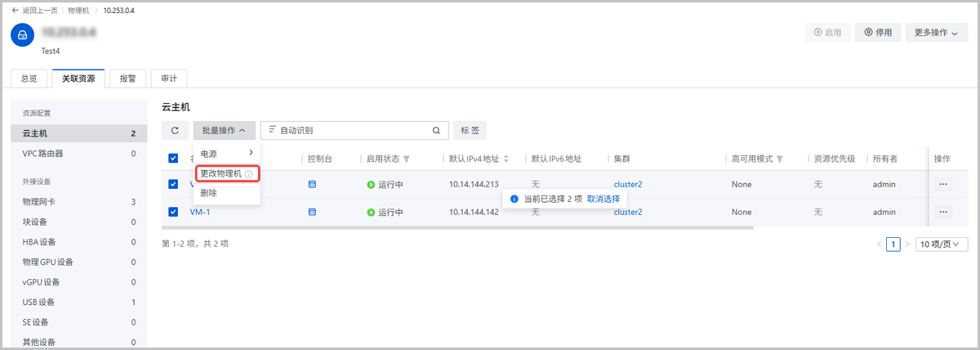Click sort icon on 默认 IPv4 地址 column
Viewport: 980px width, 350px height.
pos(506,159)
